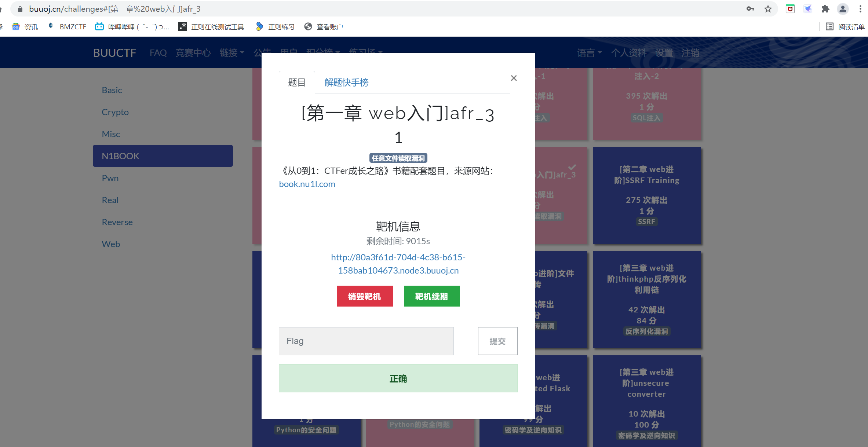
Task: Click the red 销毁靶机 button
Action: [365, 296]
